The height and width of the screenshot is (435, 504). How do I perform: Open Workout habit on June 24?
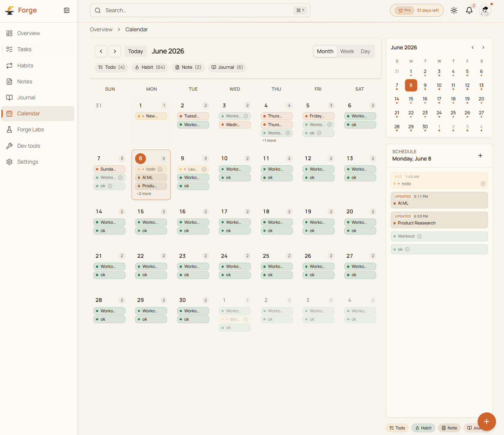tap(235, 267)
